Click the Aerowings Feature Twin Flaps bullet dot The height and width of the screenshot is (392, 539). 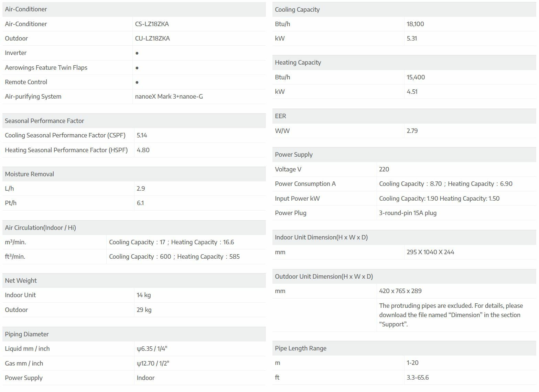[x=137, y=68]
